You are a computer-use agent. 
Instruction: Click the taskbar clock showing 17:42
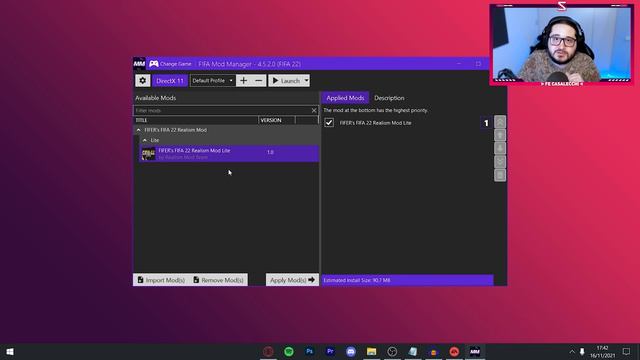click(x=602, y=348)
